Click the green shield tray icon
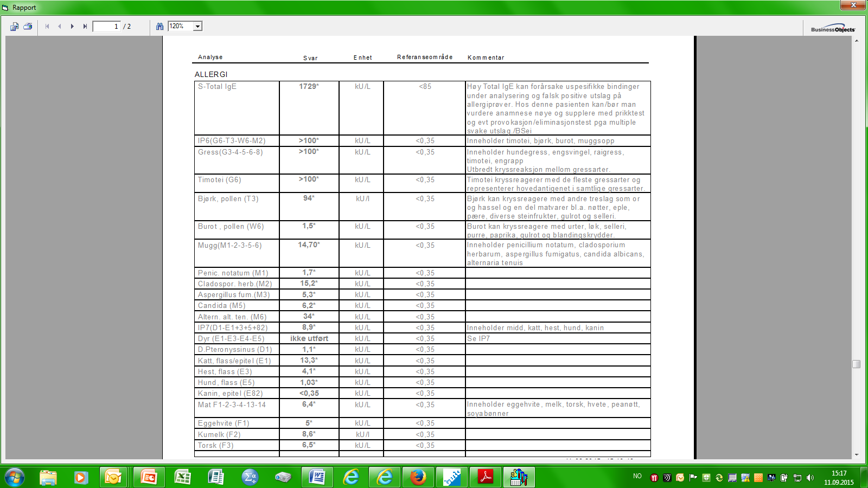 [706, 478]
